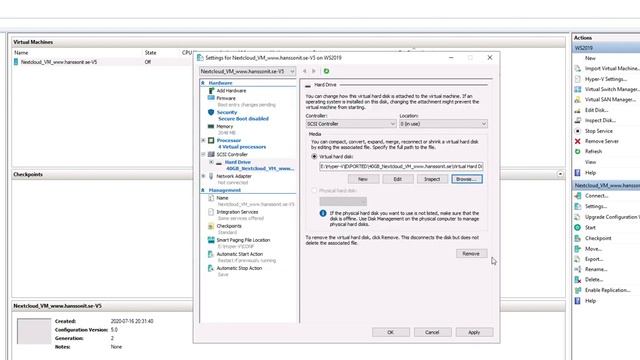Image resolution: width=640 pixels, height=360 pixels.
Task: Click Virtual Switch Manager icon in Actions pane
Action: 578,89
